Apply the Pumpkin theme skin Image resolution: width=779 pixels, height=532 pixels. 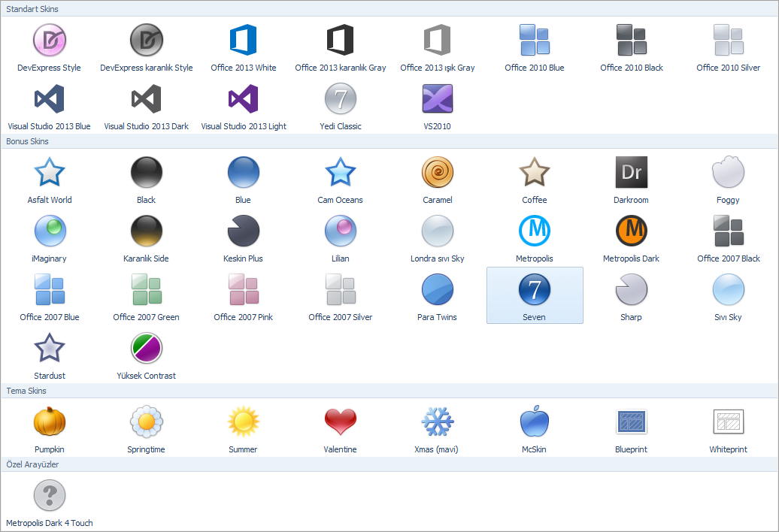coord(49,428)
